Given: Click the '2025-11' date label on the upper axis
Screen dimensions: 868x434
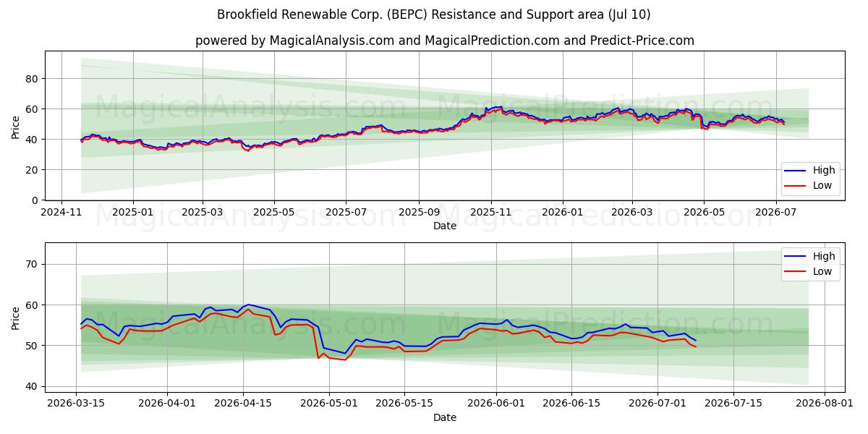Looking at the screenshot, I should [491, 213].
